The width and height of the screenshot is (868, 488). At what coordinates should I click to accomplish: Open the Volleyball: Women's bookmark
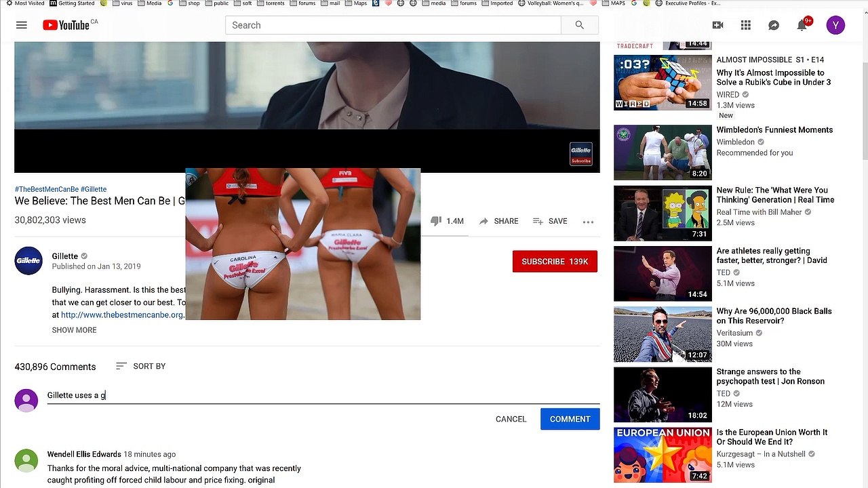point(551,3)
